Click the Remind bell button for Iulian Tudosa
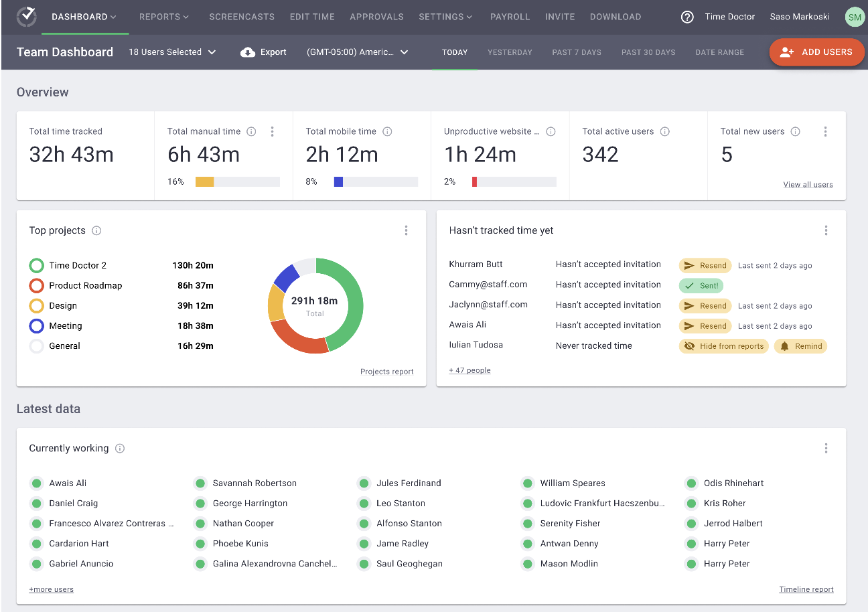This screenshot has width=868, height=612. (x=800, y=346)
